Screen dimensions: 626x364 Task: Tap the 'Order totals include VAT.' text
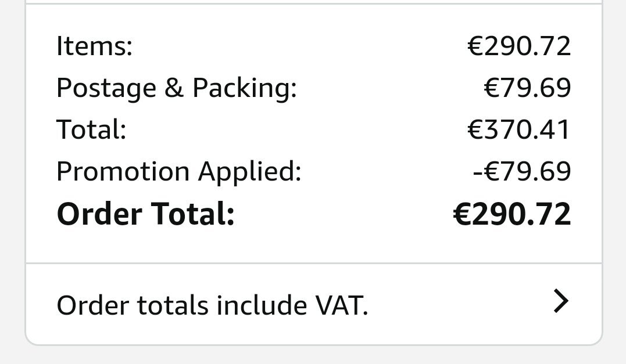point(212,305)
